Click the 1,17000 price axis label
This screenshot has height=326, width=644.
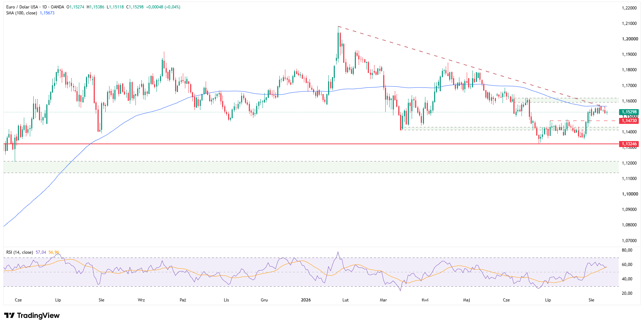coord(629,86)
